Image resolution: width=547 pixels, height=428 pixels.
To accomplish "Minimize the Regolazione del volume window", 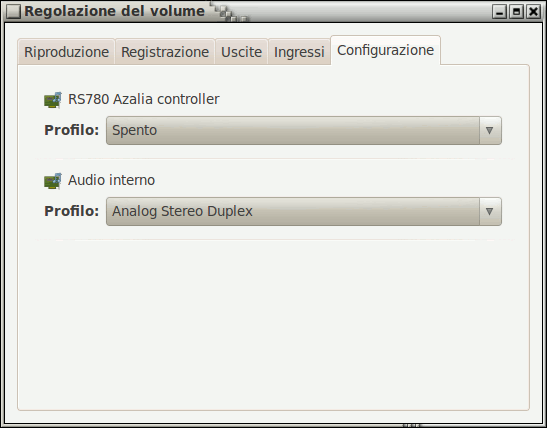I will tap(500, 12).
